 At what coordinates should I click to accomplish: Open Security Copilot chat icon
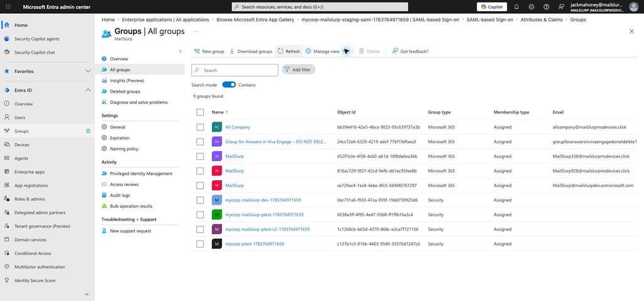(x=6, y=52)
